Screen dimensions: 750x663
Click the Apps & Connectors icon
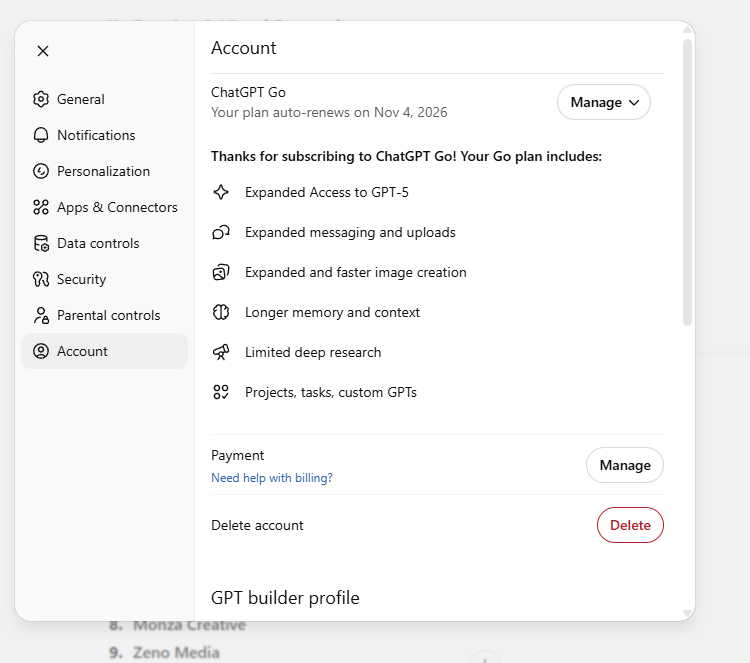click(41, 207)
